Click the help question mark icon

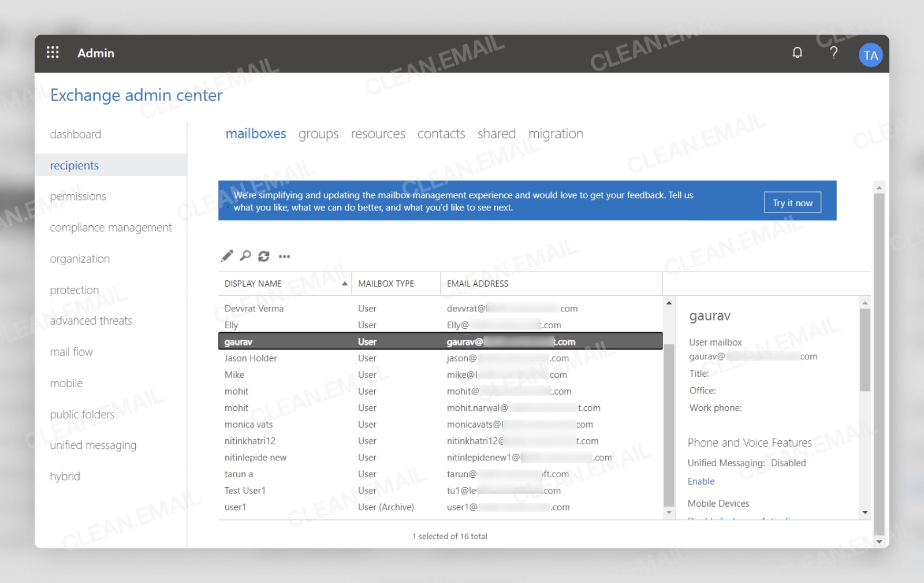[x=833, y=53]
